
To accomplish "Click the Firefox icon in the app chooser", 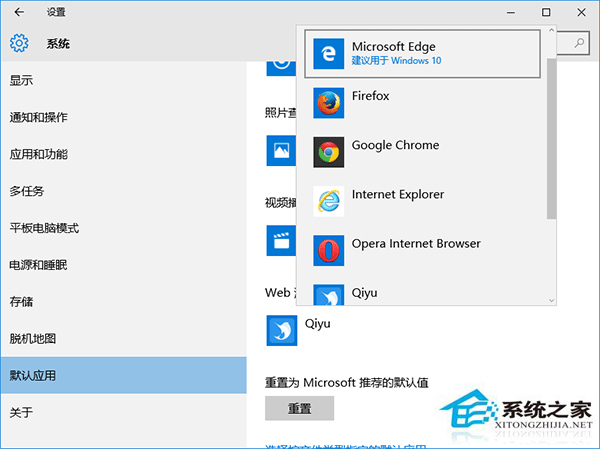I will pyautogui.click(x=328, y=103).
